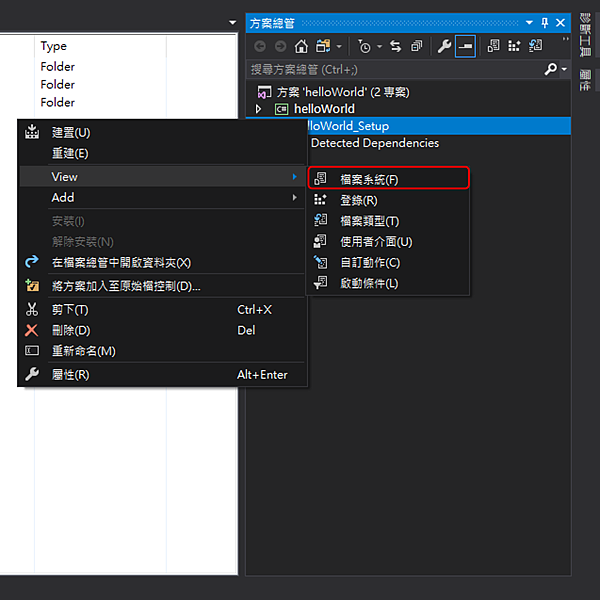The image size is (600, 600).
Task: Select 使用者介面(U) in View submenu
Action: coord(388,241)
